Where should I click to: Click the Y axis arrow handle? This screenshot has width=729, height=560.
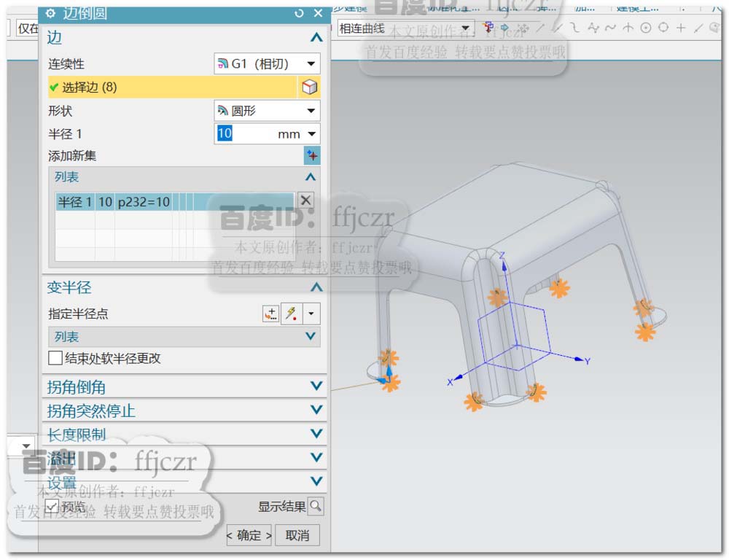click(x=581, y=359)
